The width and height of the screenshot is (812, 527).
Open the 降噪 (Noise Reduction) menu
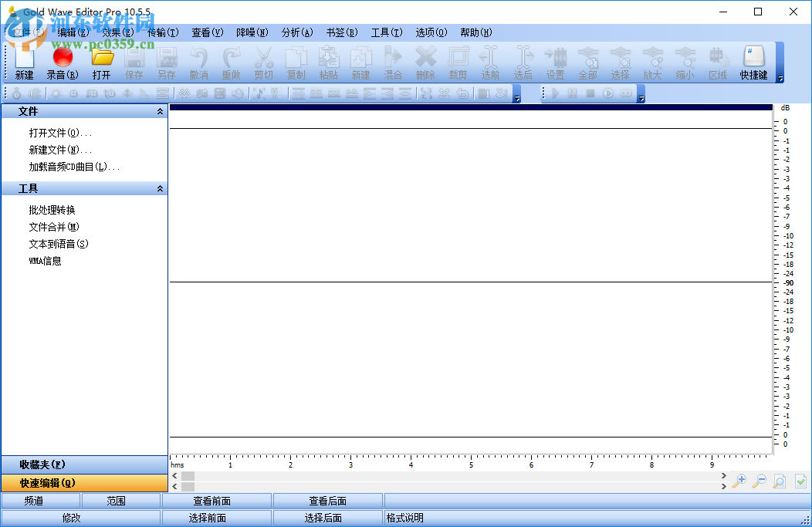click(x=251, y=32)
